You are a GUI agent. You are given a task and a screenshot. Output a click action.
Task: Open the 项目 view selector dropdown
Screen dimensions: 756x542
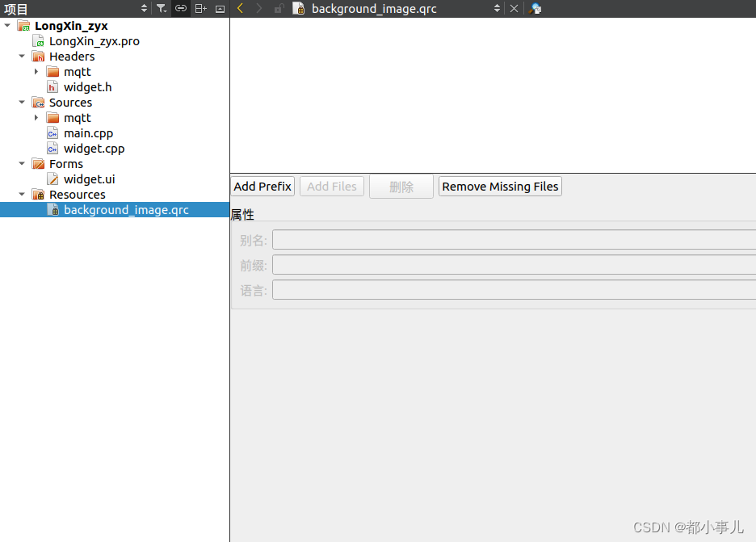click(144, 8)
